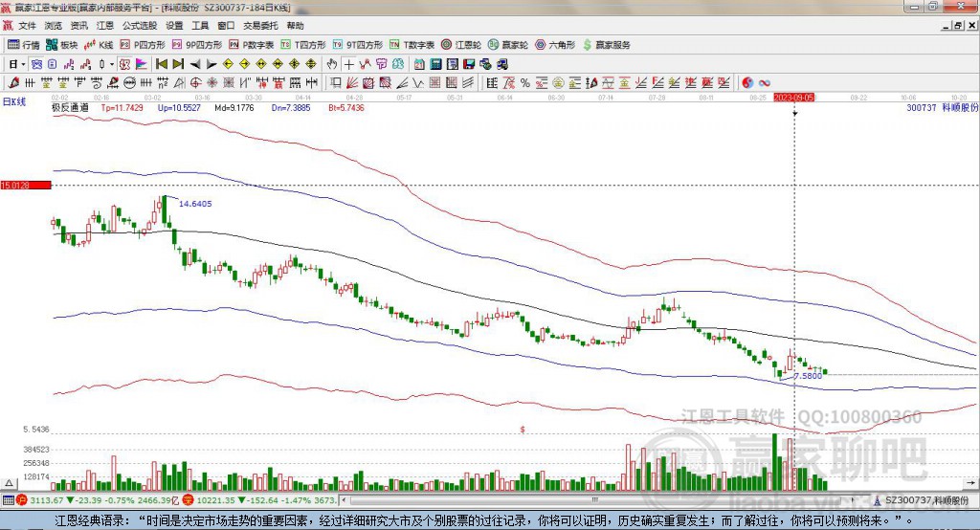Open the 赢家轮 wheel tool
Viewport: 980px width, 530px height.
tap(508, 45)
